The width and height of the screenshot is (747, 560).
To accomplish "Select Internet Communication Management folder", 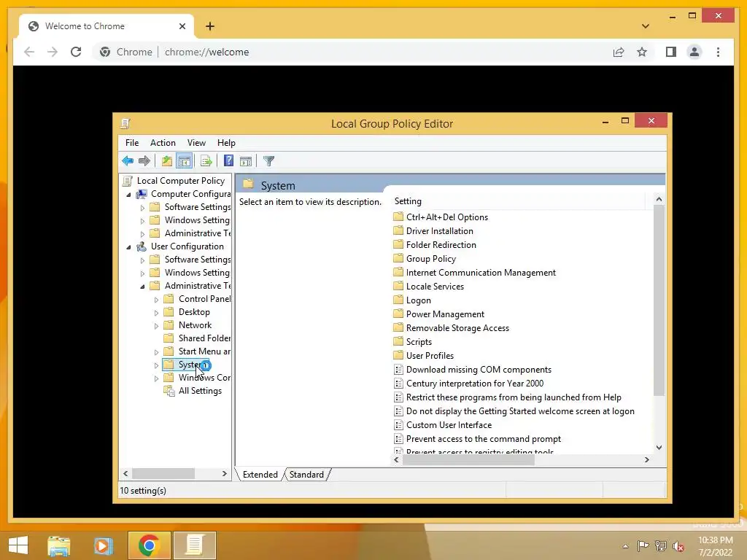I will (481, 273).
